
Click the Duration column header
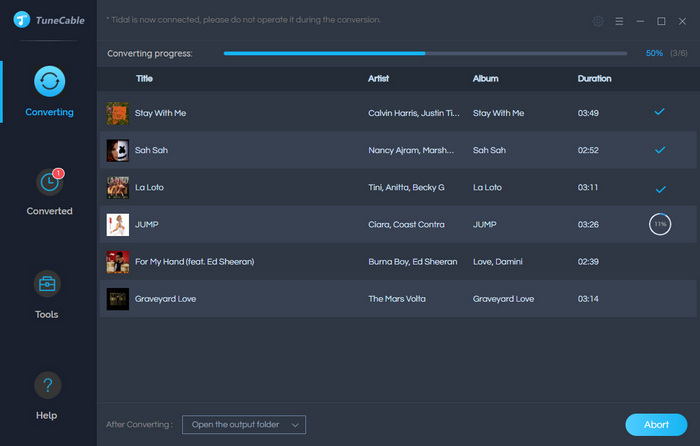(x=595, y=79)
